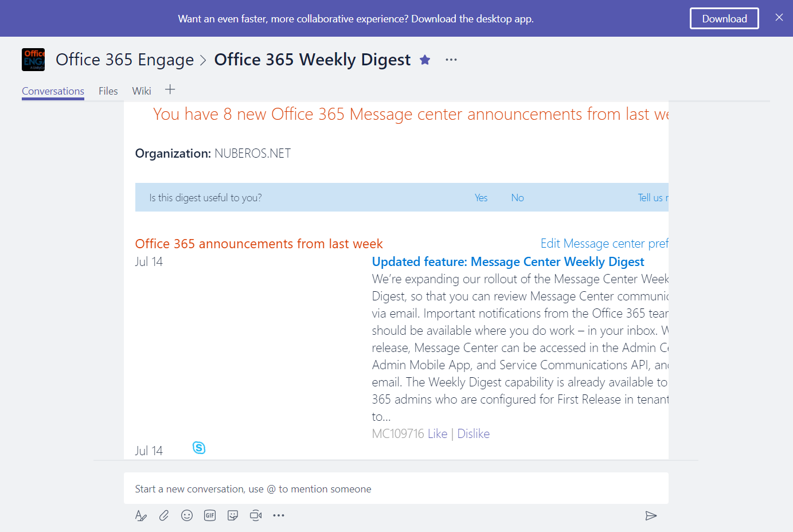Viewport: 793px width, 532px height.
Task: Open the GIF picker
Action: click(x=210, y=515)
